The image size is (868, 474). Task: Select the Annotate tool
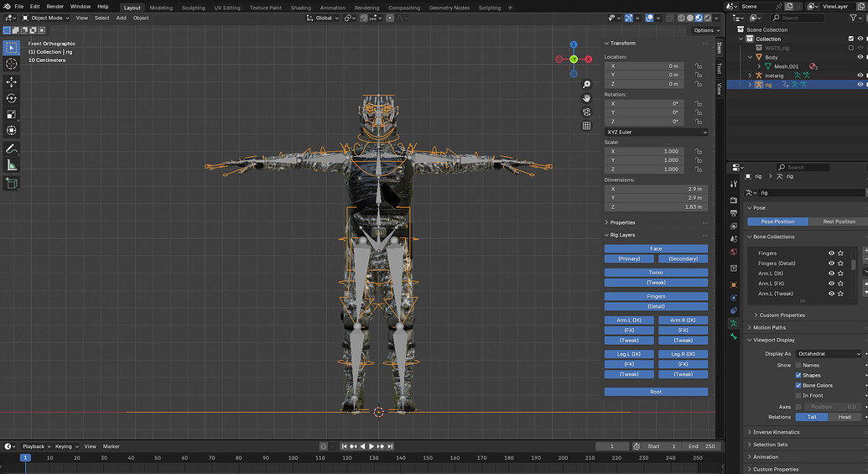pos(11,149)
